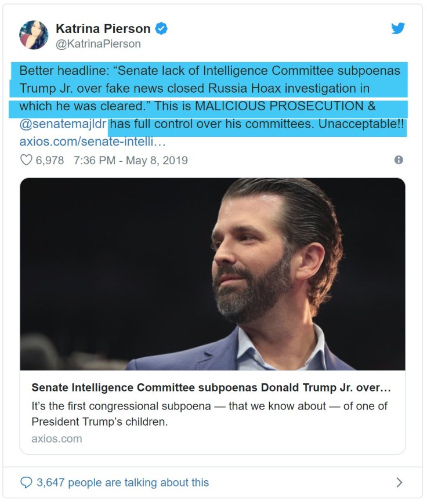This screenshot has width=427, height=504.
Task: Click the @KatrinaPierson handle
Action: tap(98, 43)
